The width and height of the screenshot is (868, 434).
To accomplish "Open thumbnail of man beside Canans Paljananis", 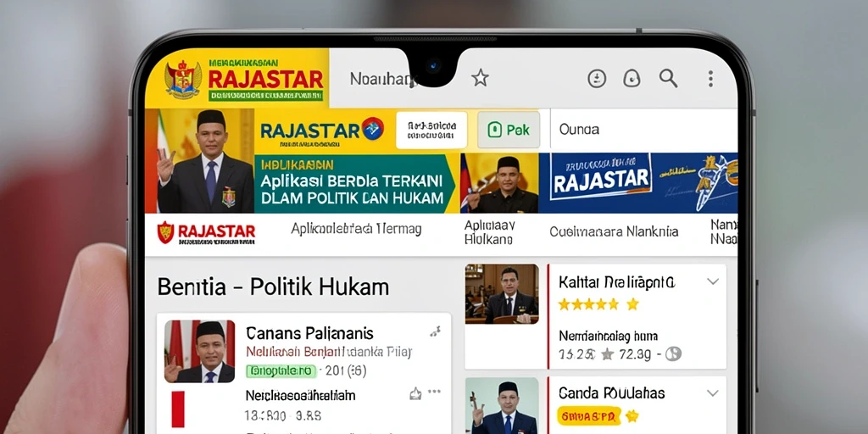I will (x=199, y=352).
